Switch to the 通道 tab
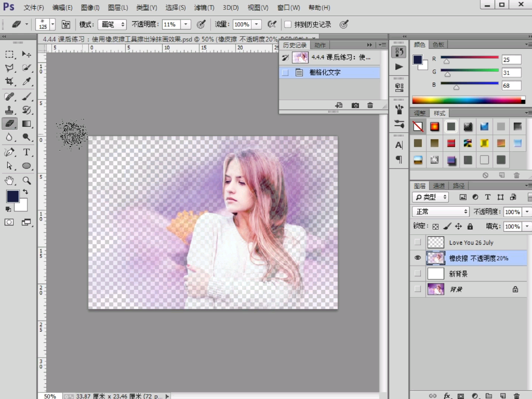Screen dimensions: 532x399 [x=439, y=185]
